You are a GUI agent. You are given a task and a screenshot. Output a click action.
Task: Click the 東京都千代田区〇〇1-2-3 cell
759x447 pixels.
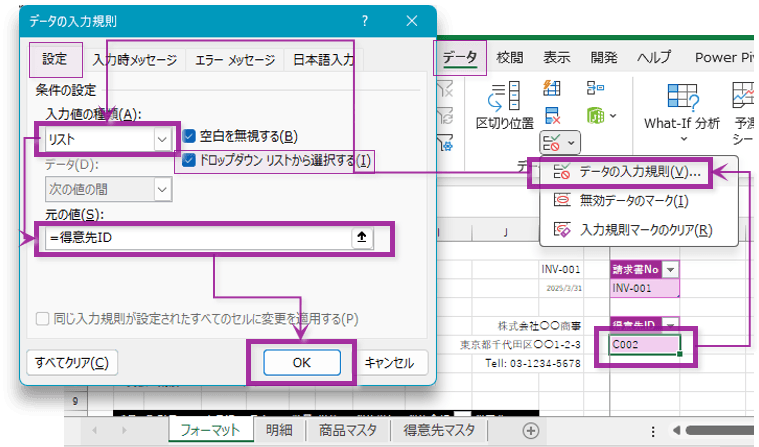pos(520,345)
